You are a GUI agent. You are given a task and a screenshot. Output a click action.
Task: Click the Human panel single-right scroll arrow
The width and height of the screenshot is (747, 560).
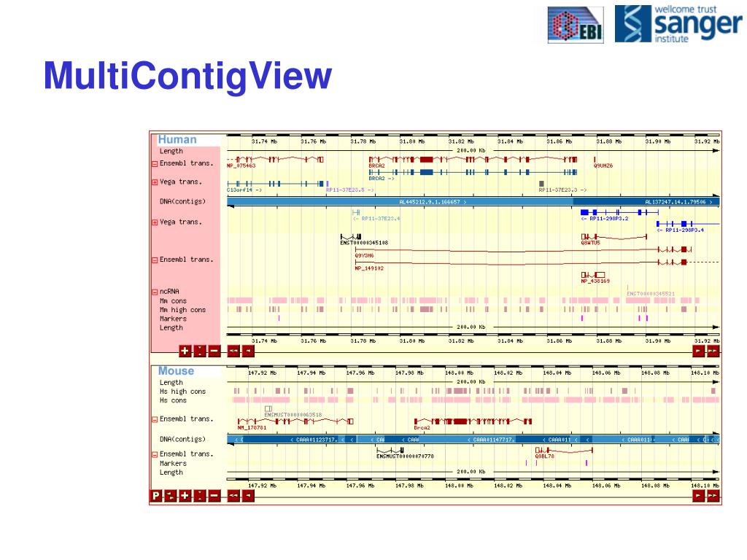pos(698,351)
